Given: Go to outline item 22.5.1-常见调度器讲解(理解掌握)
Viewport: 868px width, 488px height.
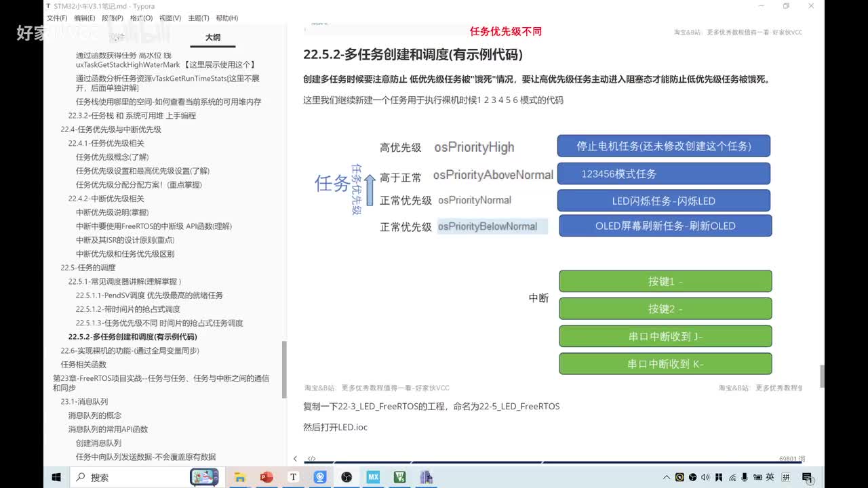Looking at the screenshot, I should 125,281.
